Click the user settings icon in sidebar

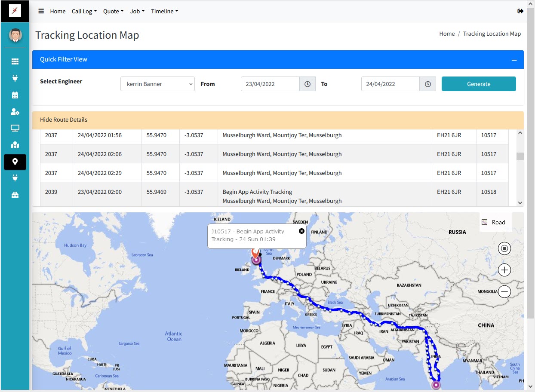pos(15,112)
